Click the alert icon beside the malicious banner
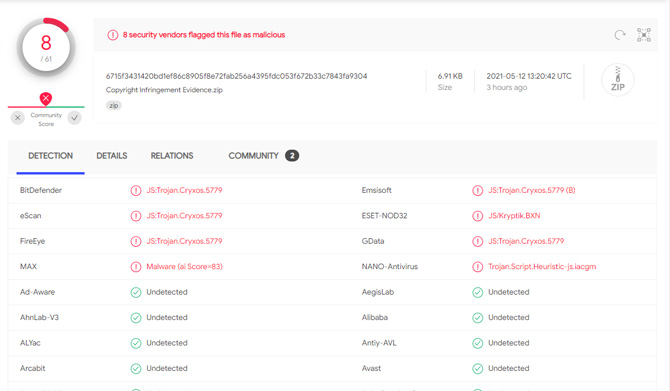This screenshot has width=670, height=391. point(113,35)
